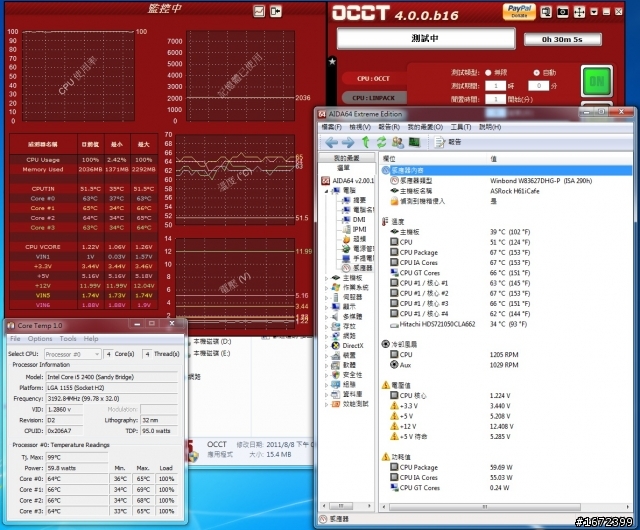Image resolution: width=640 pixels, height=530 pixels.
Task: Open the Core Temp Options menu
Action: tap(40, 339)
